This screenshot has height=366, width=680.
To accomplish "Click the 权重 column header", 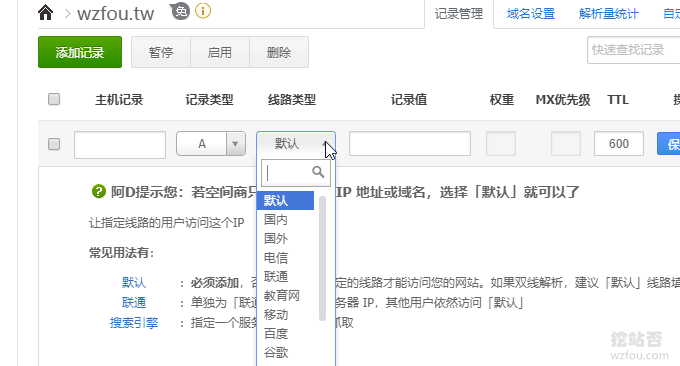I will pyautogui.click(x=502, y=100).
